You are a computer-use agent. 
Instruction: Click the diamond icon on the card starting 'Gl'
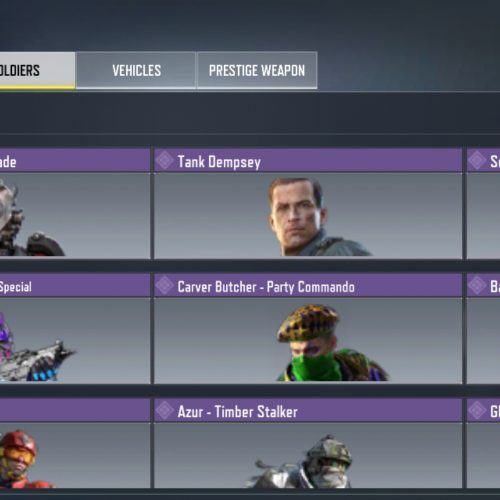477,410
